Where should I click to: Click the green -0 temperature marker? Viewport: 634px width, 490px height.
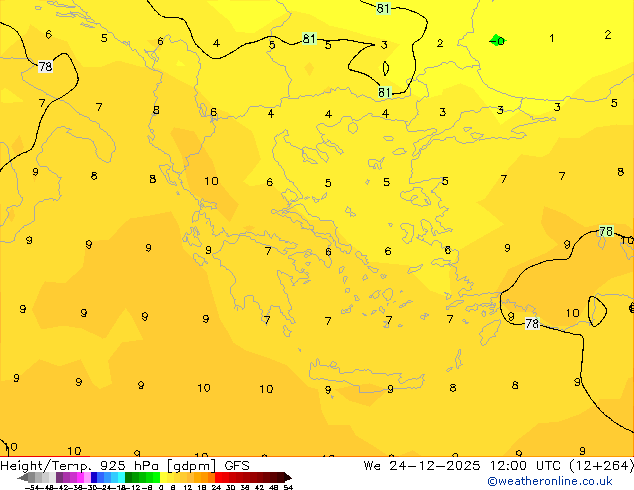(x=497, y=40)
